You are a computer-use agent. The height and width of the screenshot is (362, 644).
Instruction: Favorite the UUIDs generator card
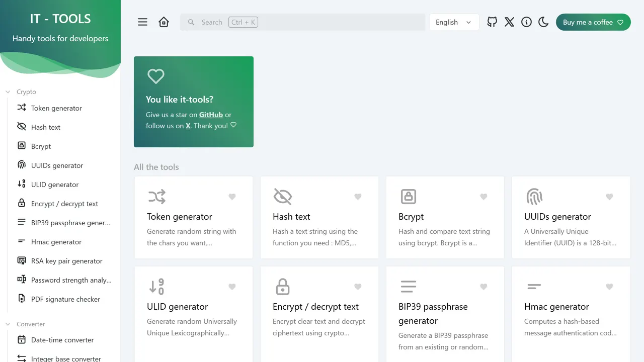609,197
